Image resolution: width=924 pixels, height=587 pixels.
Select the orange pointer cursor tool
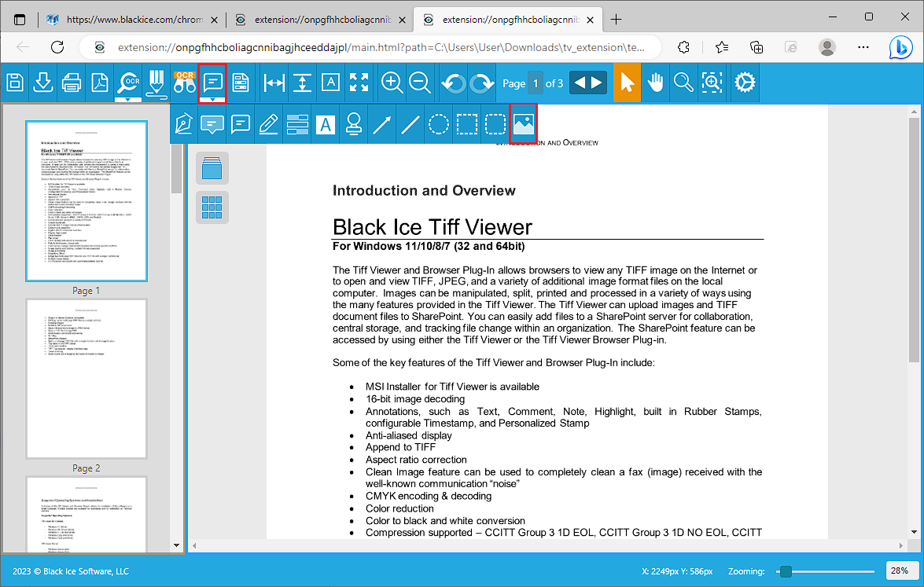click(627, 83)
